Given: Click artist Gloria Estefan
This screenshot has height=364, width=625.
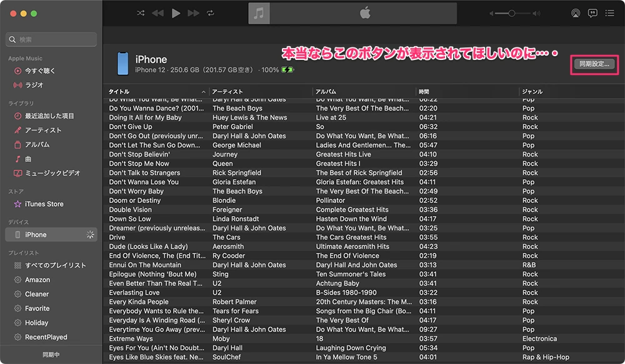Looking at the screenshot, I should tap(234, 182).
